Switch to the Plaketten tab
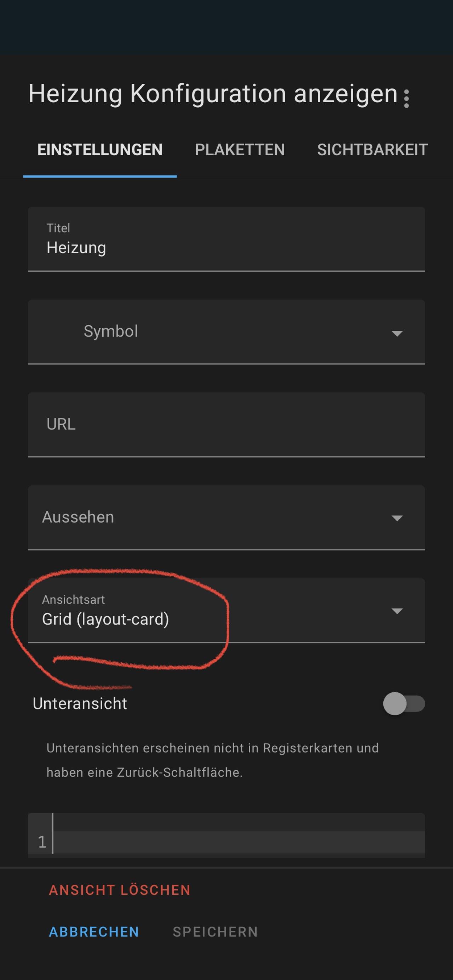The width and height of the screenshot is (453, 980). 240,150
